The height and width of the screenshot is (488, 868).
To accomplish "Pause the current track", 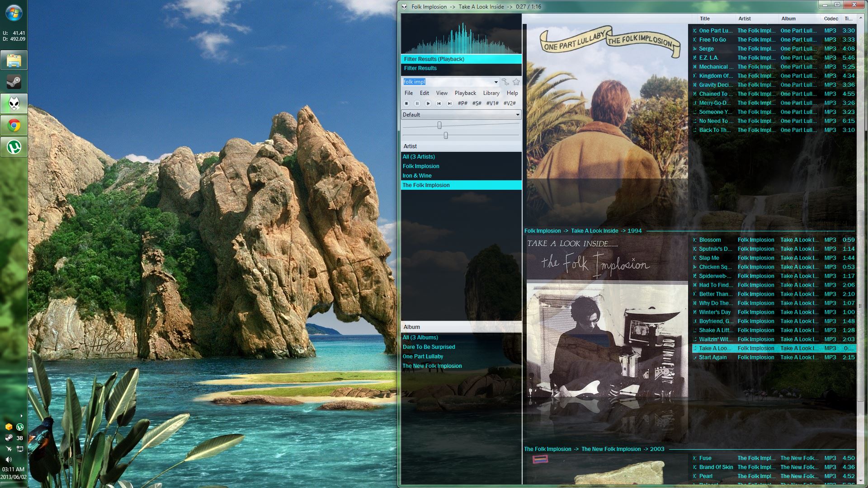I will click(x=417, y=103).
